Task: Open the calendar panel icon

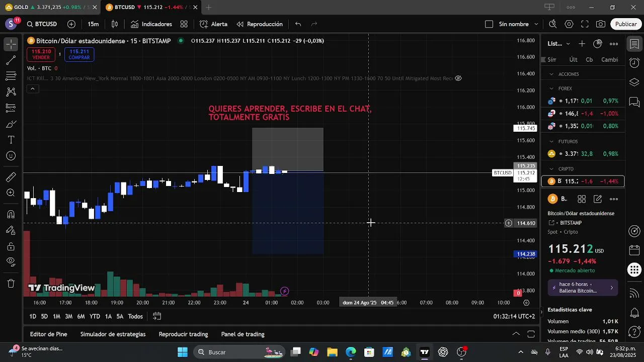Action: tap(634, 250)
